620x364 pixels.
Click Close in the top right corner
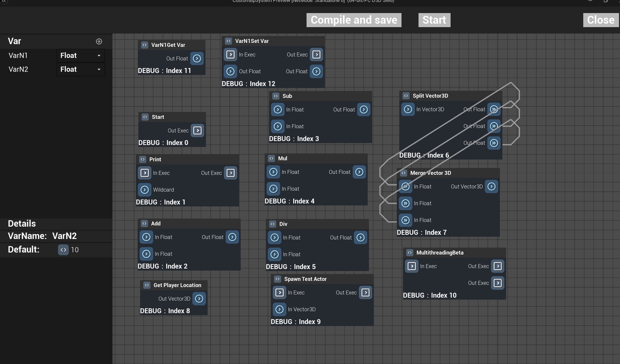[x=601, y=20]
